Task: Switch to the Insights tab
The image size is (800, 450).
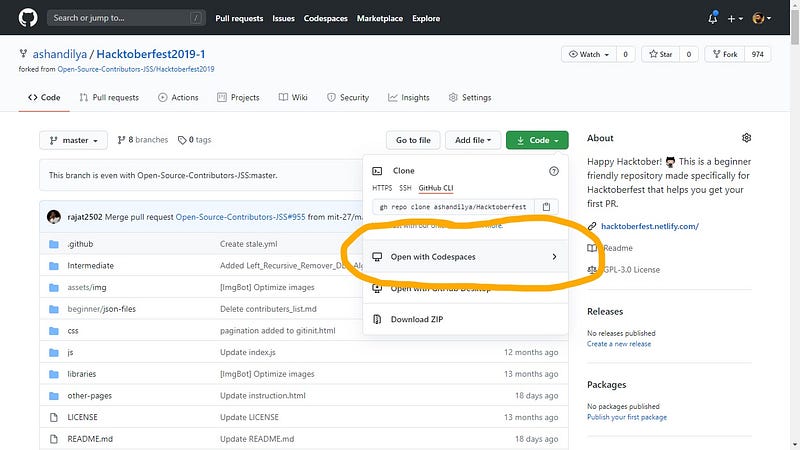Action: click(409, 97)
